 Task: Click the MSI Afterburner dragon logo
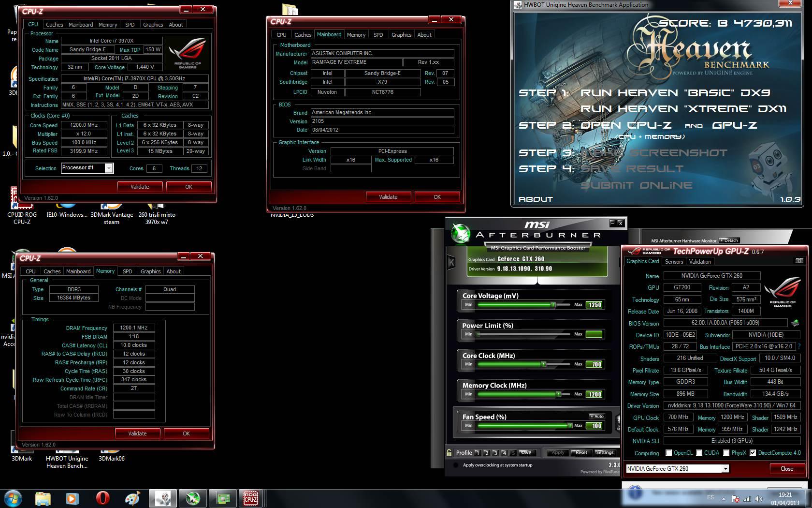pyautogui.click(x=461, y=234)
